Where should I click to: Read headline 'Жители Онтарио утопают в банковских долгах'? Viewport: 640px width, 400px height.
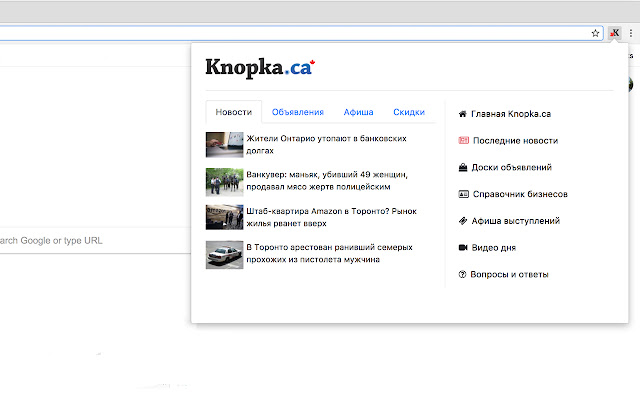pyautogui.click(x=327, y=144)
